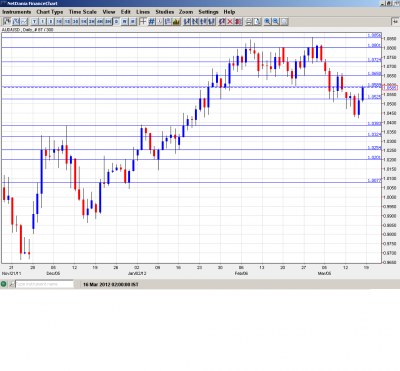The image size is (400, 371).
Task: Click the red X delete lines icon
Action: tap(230, 22)
